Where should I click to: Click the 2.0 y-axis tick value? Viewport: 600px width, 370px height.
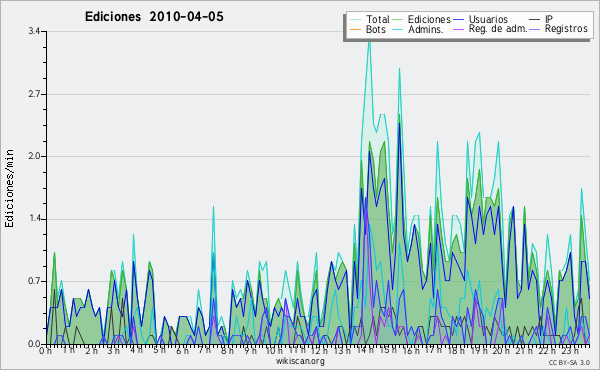click(34, 156)
